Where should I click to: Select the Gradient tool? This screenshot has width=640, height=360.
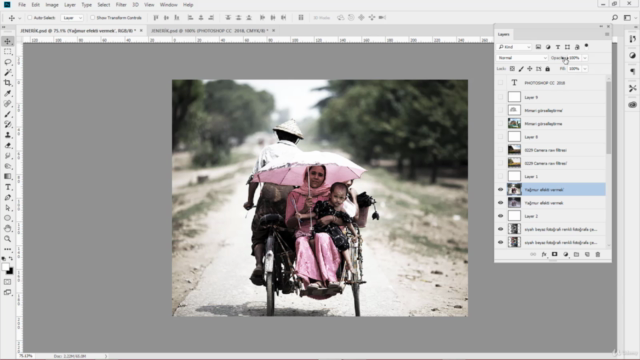tap(8, 176)
